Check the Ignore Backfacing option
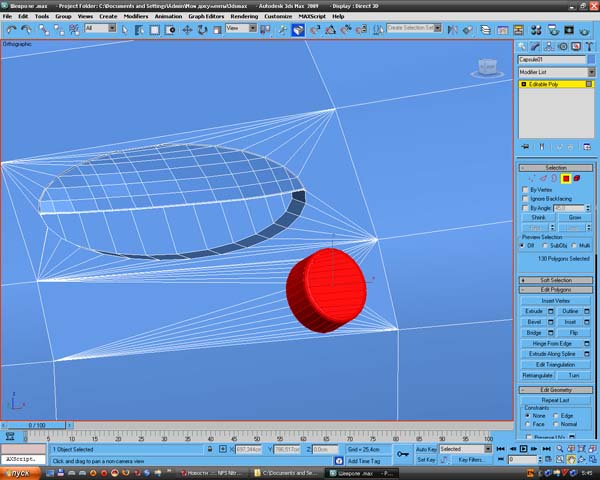This screenshot has height=480, width=600. (x=526, y=198)
